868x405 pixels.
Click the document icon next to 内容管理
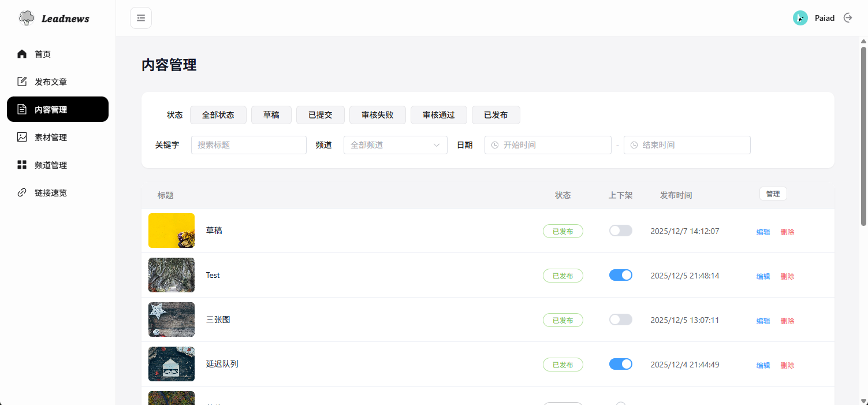point(22,109)
